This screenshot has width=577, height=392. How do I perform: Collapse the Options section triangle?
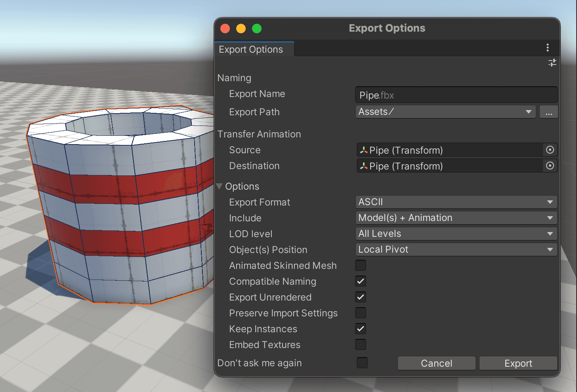coord(220,186)
